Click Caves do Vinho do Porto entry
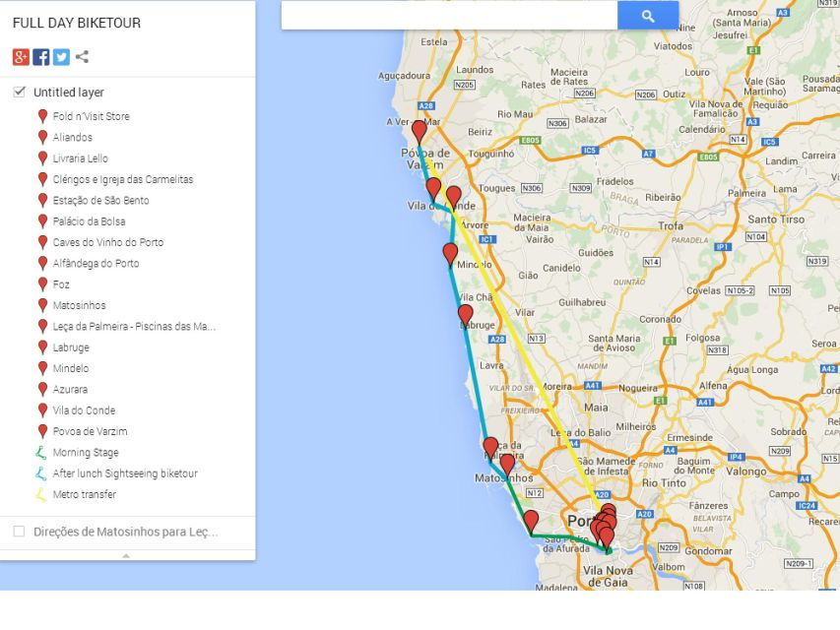Image resolution: width=840 pixels, height=630 pixels. pyautogui.click(x=107, y=242)
